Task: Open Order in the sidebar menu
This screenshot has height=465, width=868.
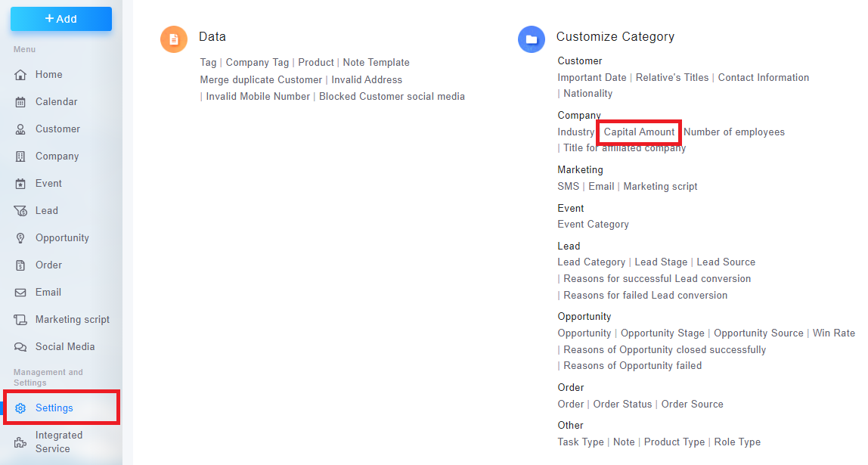Action: point(48,265)
